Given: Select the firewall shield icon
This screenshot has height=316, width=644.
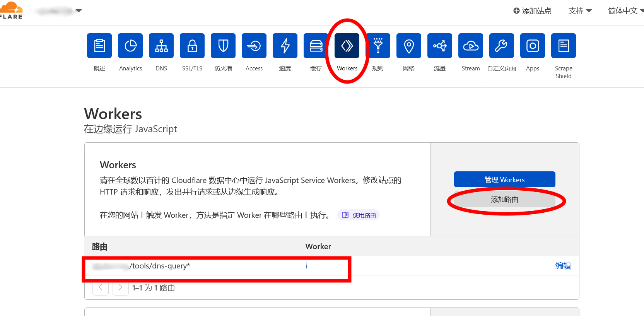Looking at the screenshot, I should pyautogui.click(x=223, y=46).
